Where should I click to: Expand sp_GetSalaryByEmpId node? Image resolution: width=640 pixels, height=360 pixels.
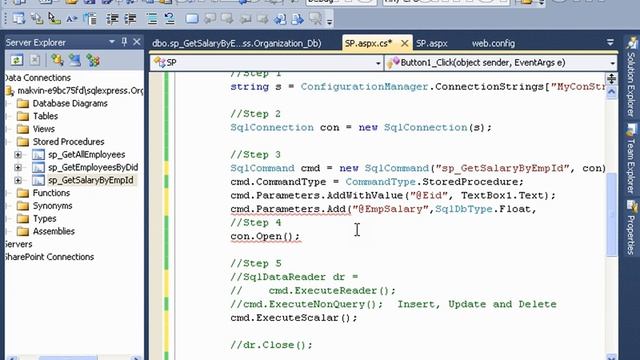pyautogui.click(x=18, y=180)
